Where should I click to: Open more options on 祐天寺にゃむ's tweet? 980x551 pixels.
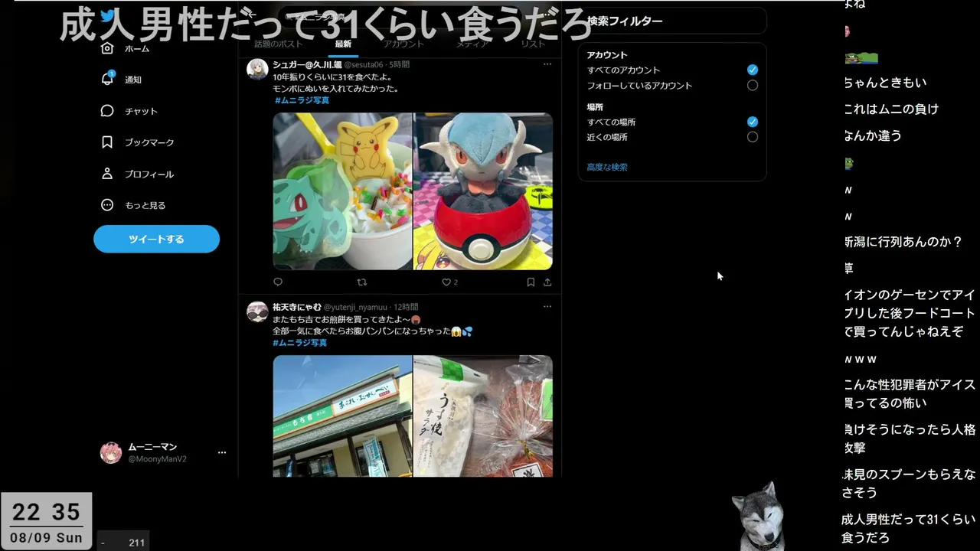(x=547, y=307)
